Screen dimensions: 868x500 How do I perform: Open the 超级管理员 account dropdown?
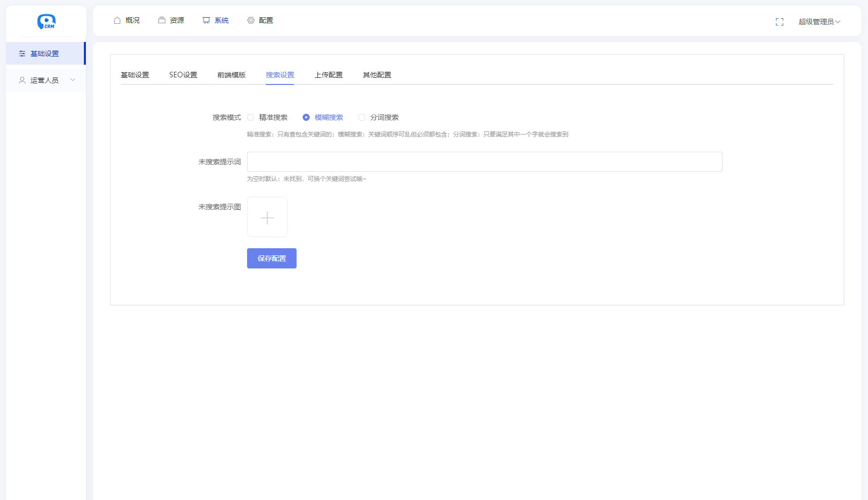tap(819, 22)
